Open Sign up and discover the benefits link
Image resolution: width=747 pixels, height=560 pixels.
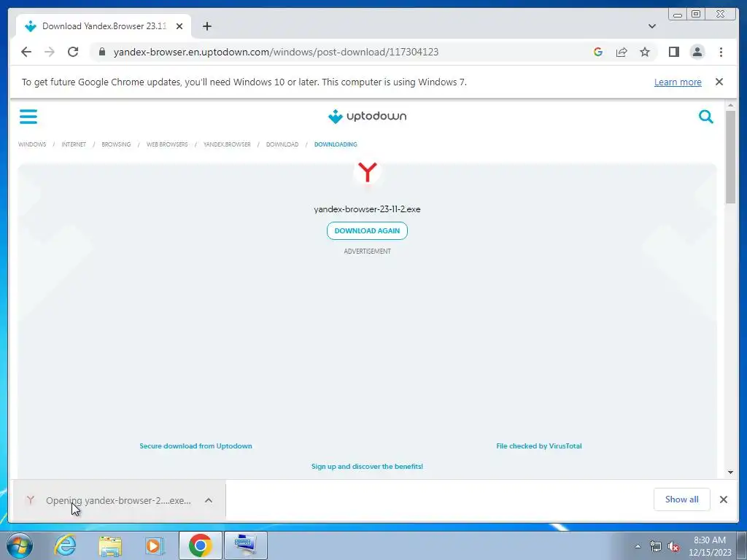[368, 466]
